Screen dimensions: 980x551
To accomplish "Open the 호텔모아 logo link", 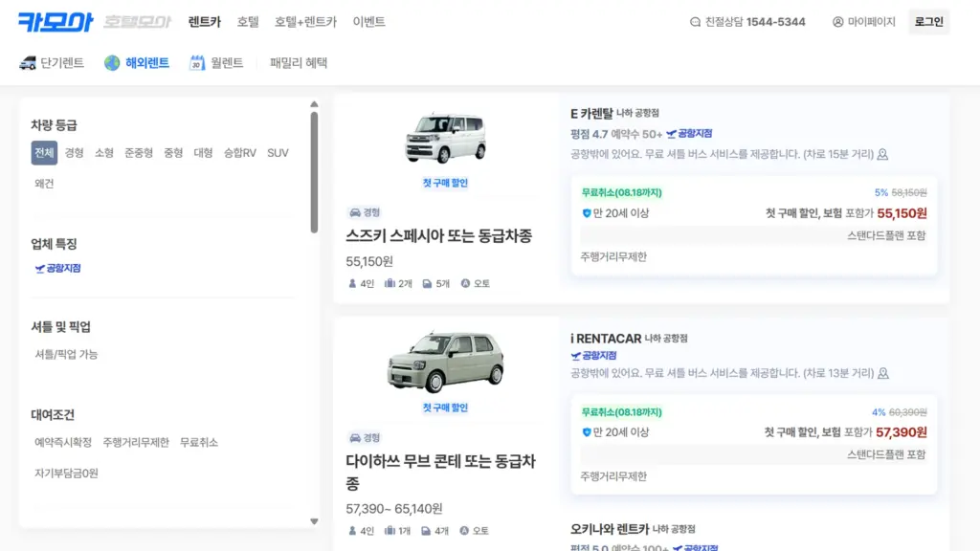I will pos(137,22).
